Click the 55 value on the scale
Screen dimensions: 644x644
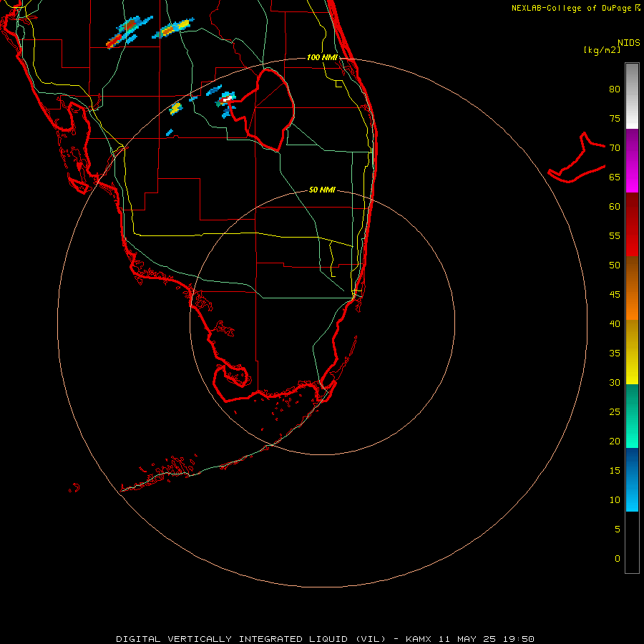615,235
